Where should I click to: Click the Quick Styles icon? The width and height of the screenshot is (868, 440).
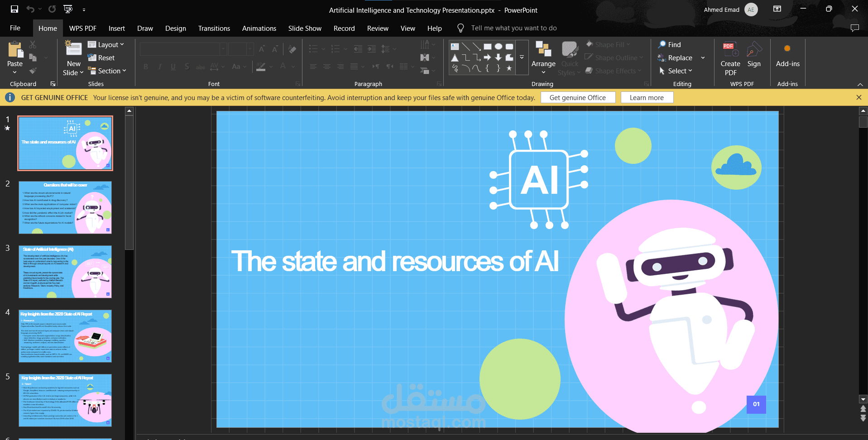[570, 49]
